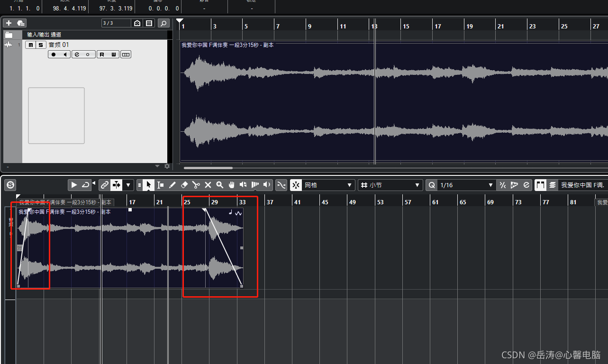
Task: Open the 小节 grid type dropdown
Action: pyautogui.click(x=390, y=185)
